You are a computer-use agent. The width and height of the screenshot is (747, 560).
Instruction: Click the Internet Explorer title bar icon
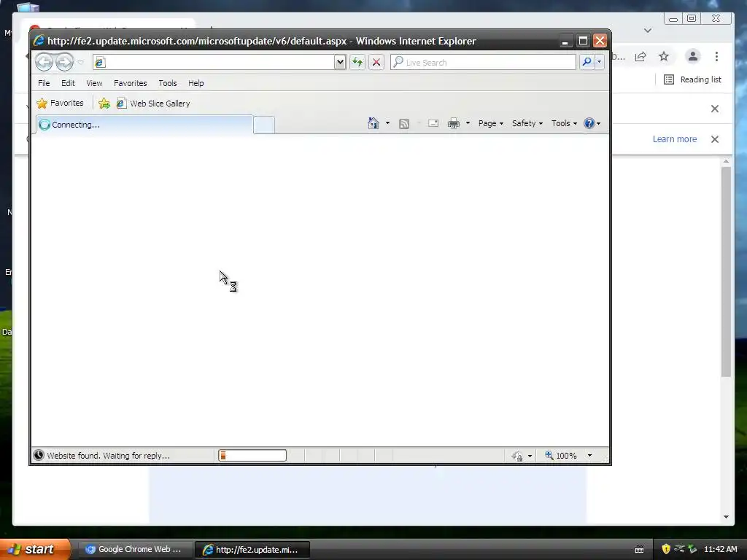[39, 41]
